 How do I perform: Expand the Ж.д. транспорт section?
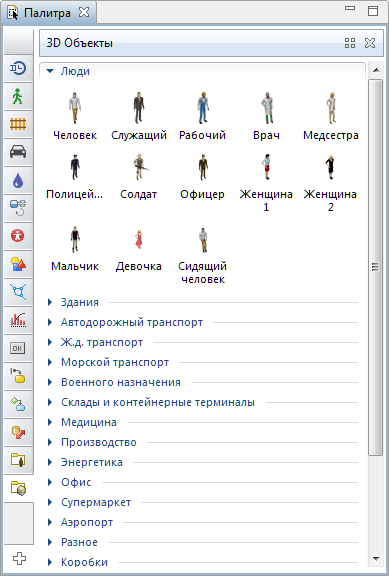tap(50, 342)
